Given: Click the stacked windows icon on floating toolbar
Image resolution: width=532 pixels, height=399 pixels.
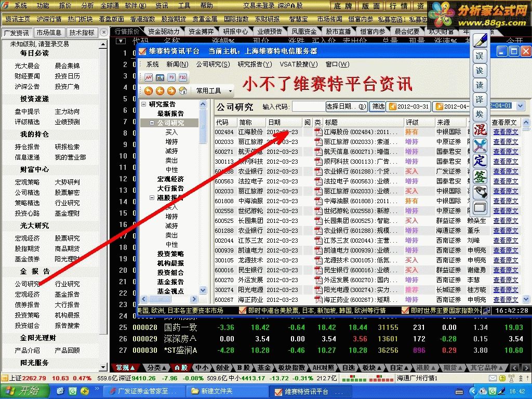Looking at the screenshot, I should click(480, 207).
